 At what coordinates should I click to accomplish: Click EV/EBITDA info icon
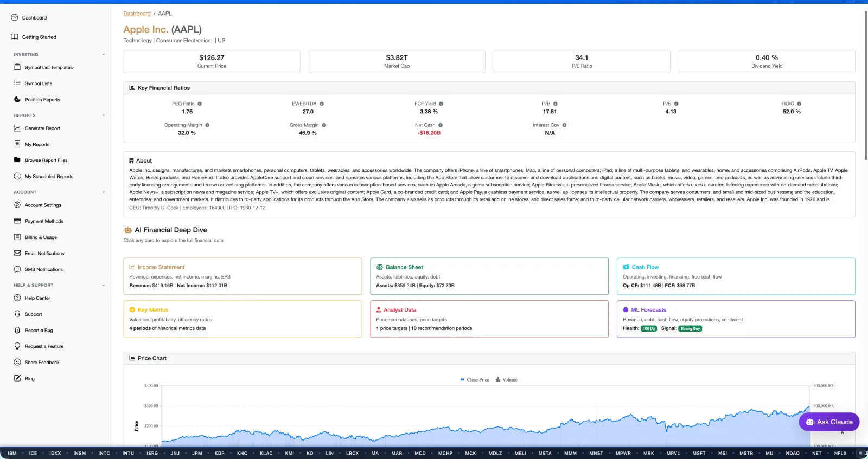[322, 104]
